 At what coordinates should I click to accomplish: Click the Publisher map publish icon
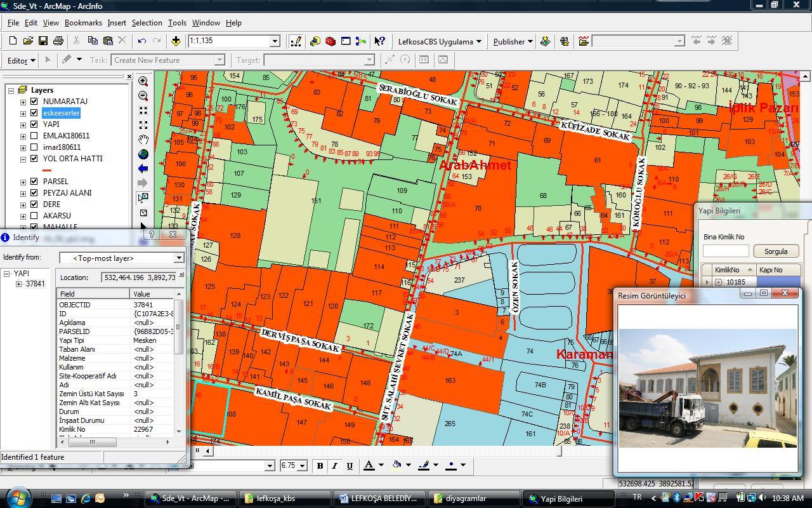546,41
